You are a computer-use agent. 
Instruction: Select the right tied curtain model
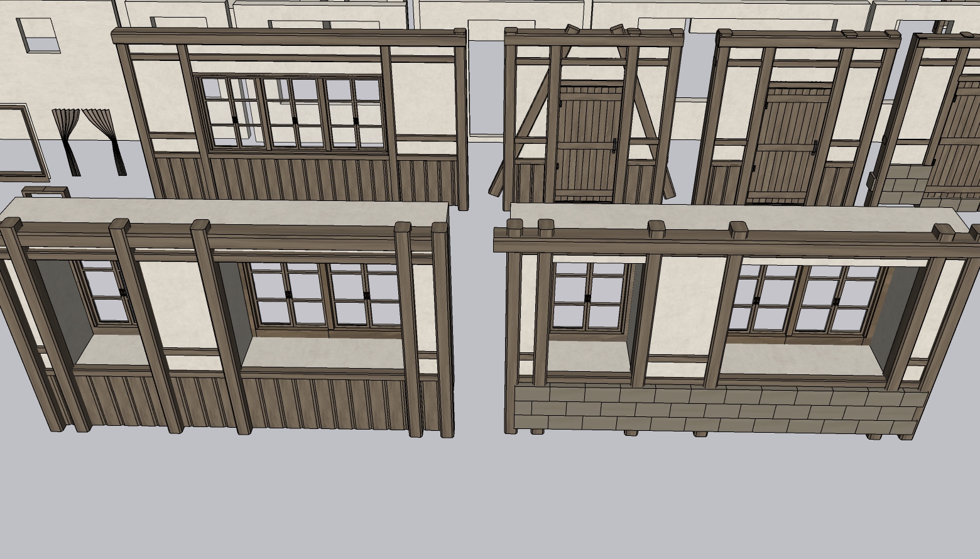106,141
